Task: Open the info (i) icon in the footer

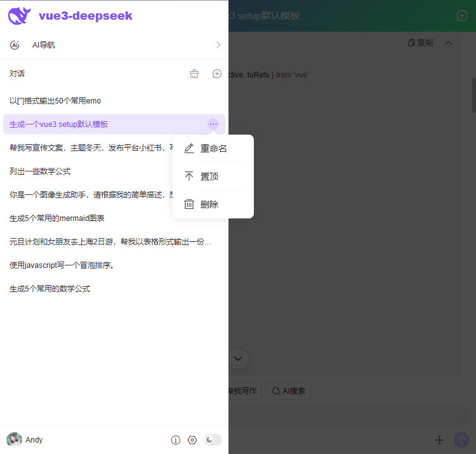Action: tap(175, 440)
